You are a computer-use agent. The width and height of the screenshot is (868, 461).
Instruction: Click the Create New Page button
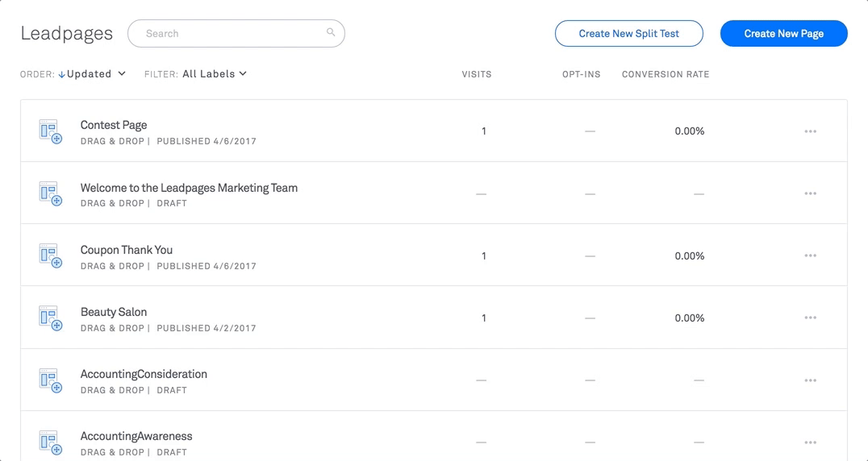[x=784, y=34]
